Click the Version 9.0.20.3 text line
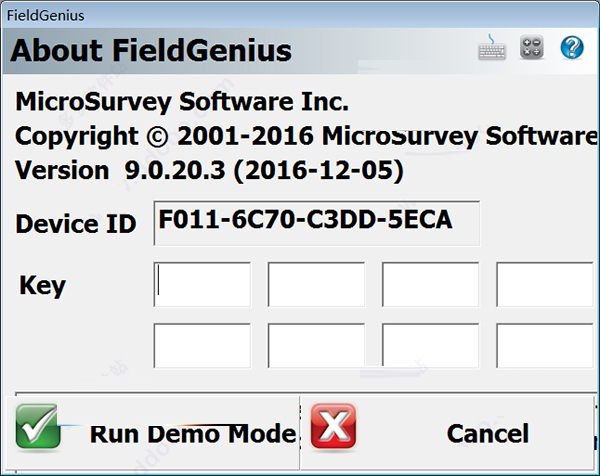 tap(209, 171)
